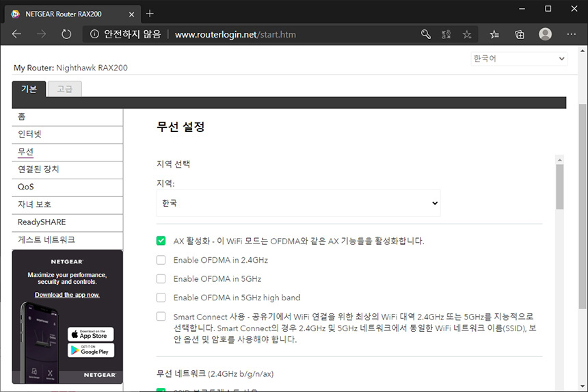This screenshot has width=588, height=392.
Task: Switch to the 기본 tab
Action: (x=29, y=89)
